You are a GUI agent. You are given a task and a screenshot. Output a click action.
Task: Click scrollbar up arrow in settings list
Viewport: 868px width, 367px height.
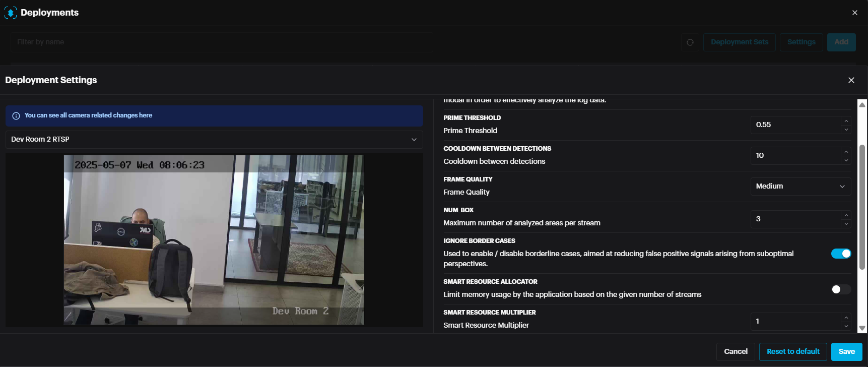[x=862, y=105]
